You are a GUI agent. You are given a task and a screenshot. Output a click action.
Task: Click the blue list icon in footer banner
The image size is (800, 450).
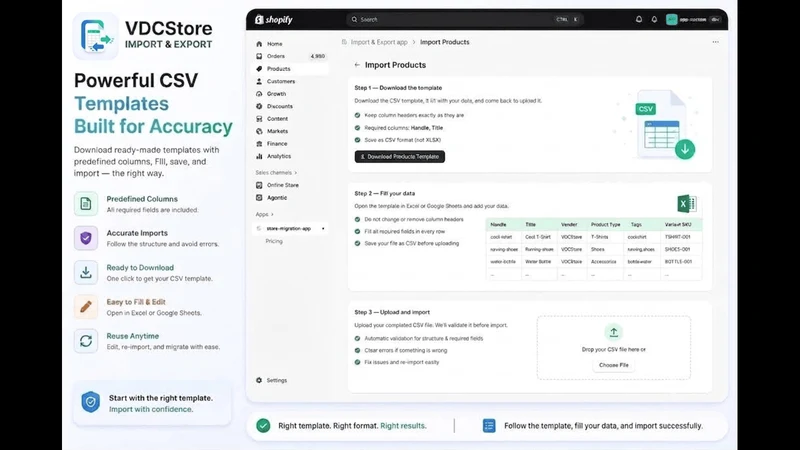489,426
